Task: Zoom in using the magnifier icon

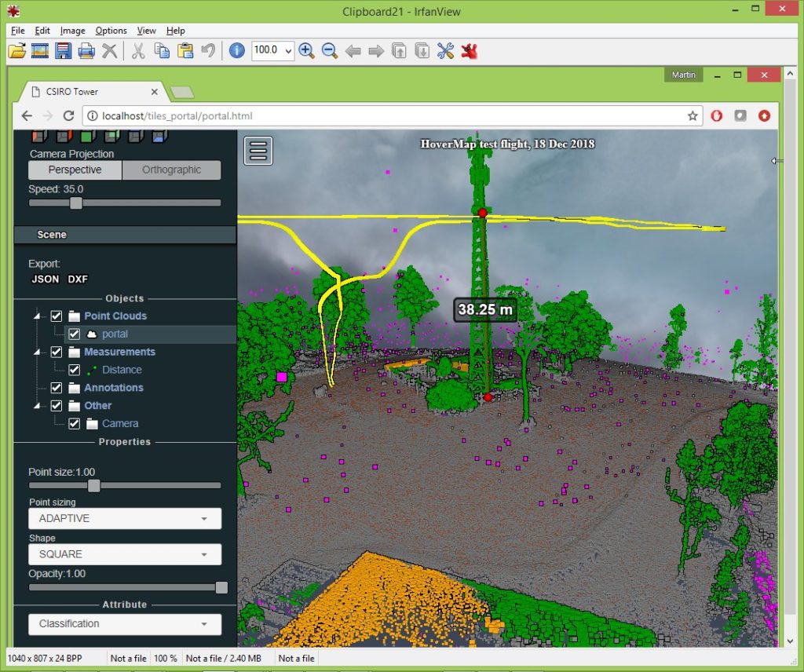Action: click(307, 50)
